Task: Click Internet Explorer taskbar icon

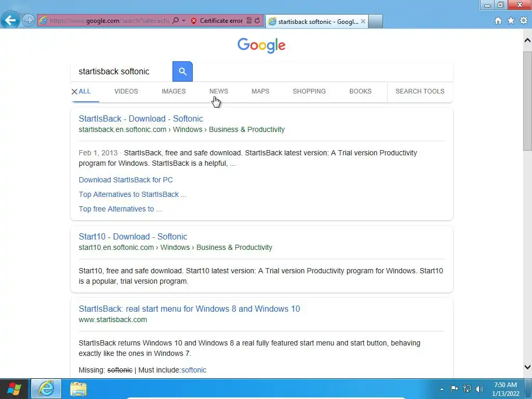Action: pyautogui.click(x=46, y=389)
